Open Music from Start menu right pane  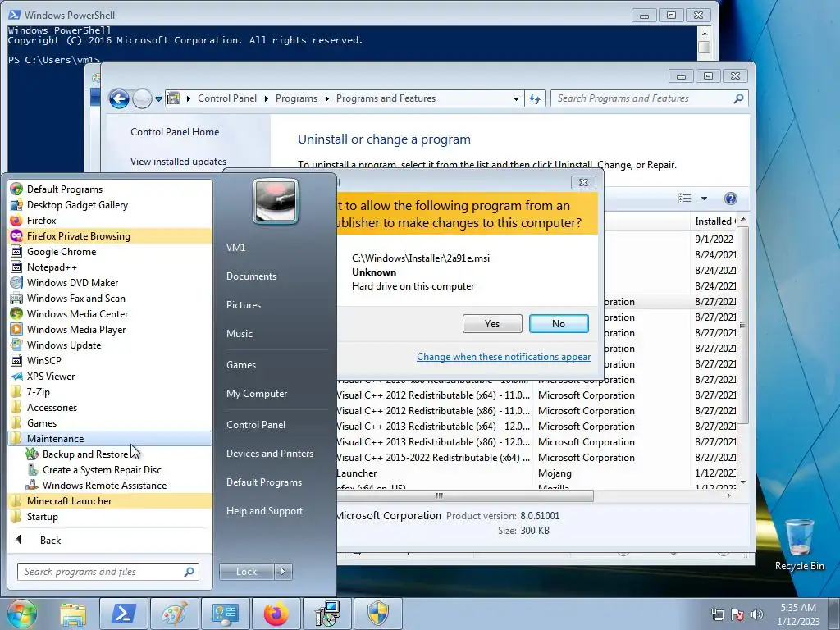point(239,333)
